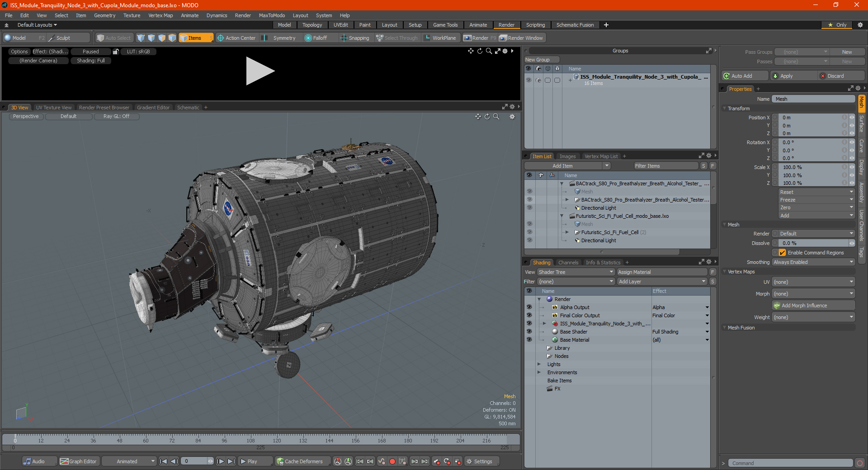Toggle Enable Command Regions checkbox
This screenshot has height=470, width=868.
pyautogui.click(x=783, y=253)
